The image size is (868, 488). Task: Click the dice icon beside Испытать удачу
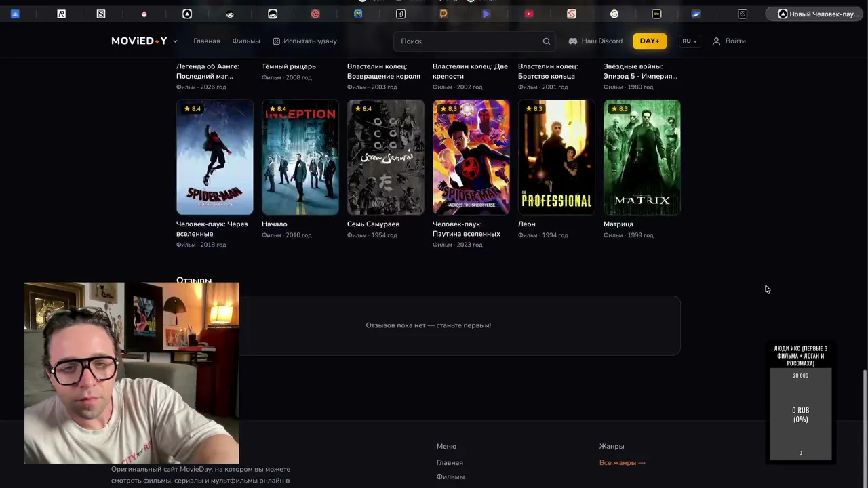pos(276,41)
